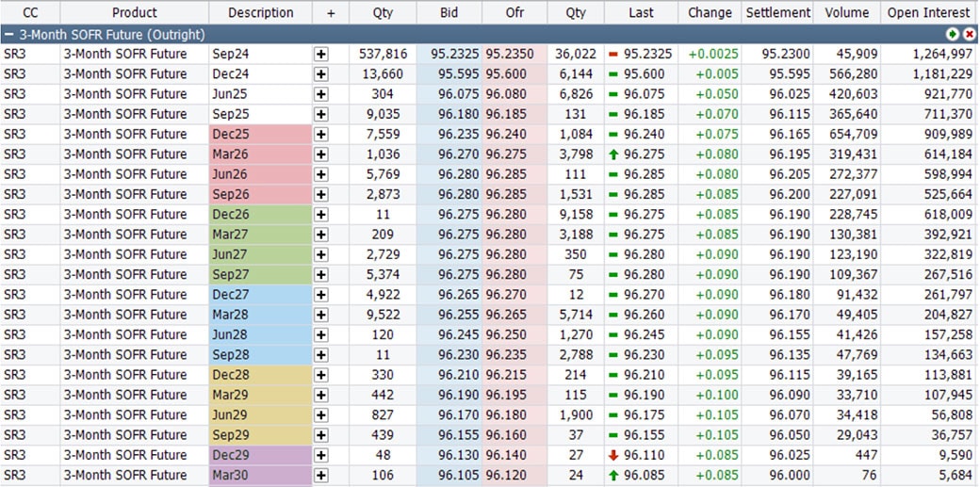This screenshot has width=980, height=487.
Task: Click the Description column header
Action: point(260,13)
